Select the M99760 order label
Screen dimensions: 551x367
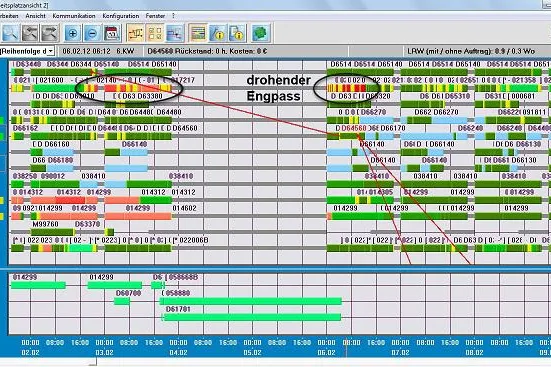[45, 224]
